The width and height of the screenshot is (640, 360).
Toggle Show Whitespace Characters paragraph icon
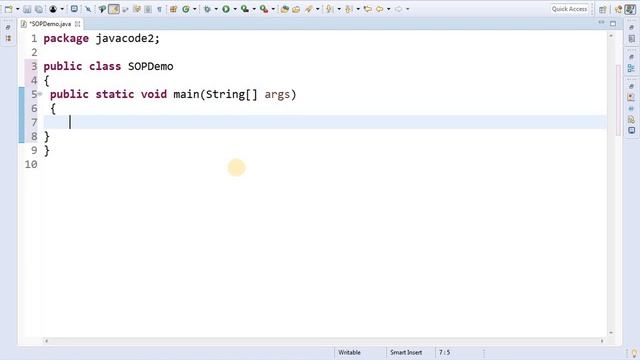click(x=159, y=9)
